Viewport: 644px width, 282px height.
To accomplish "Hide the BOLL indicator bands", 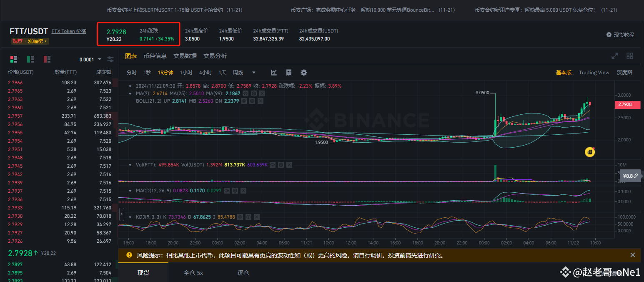I will point(245,101).
